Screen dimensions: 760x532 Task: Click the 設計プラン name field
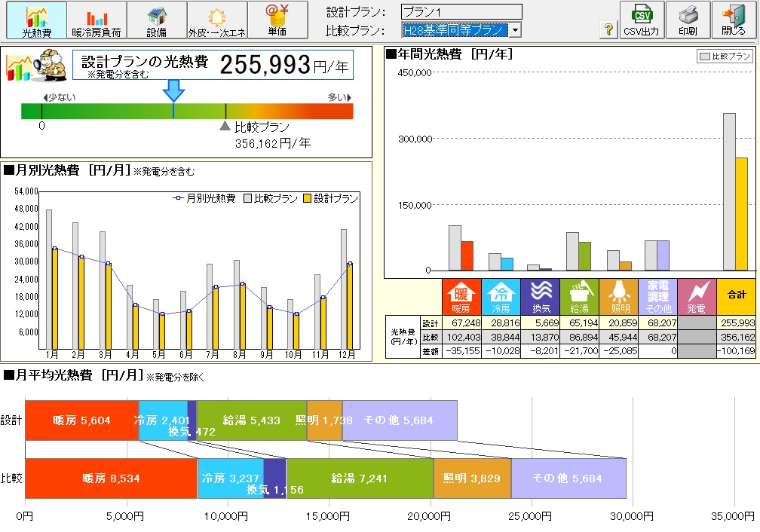461,11
